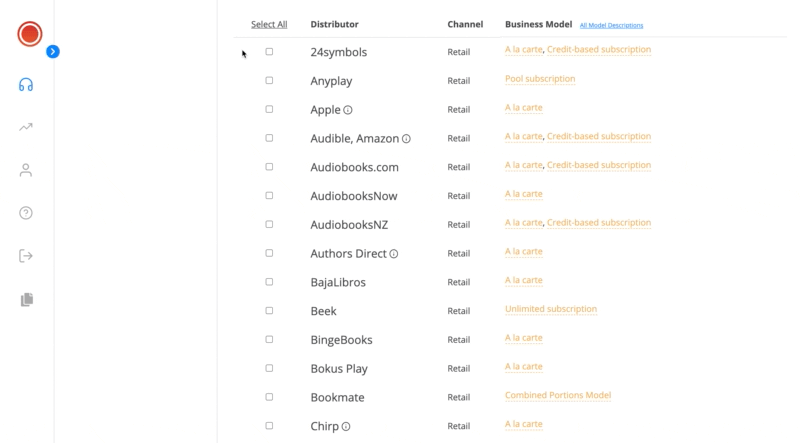Click Combined Portions Model for Bookmate
The image size is (800, 443).
click(558, 395)
